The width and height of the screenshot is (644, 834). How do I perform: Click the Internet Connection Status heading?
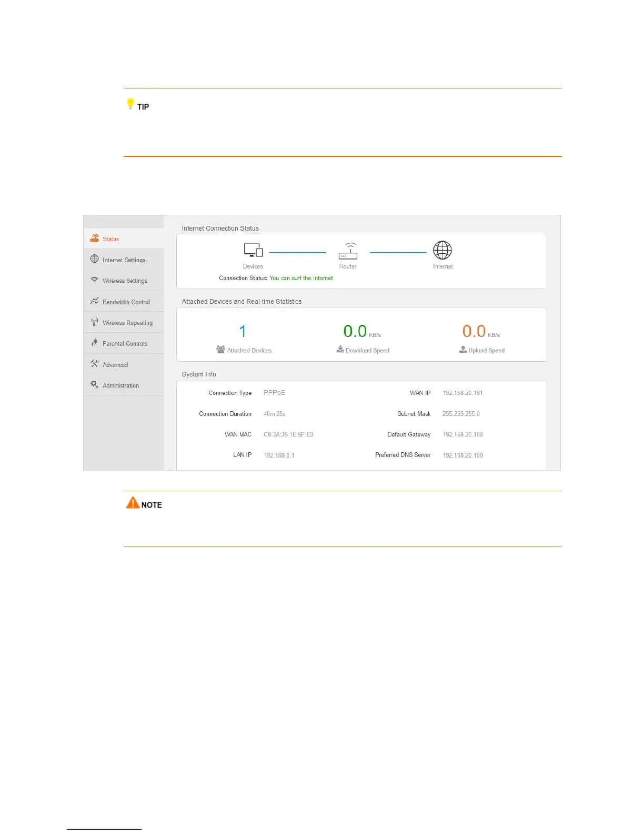pyautogui.click(x=220, y=229)
